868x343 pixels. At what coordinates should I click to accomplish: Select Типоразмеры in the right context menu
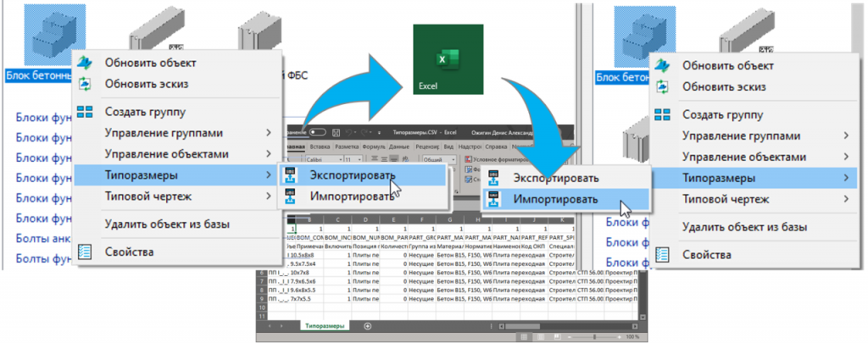click(x=753, y=178)
